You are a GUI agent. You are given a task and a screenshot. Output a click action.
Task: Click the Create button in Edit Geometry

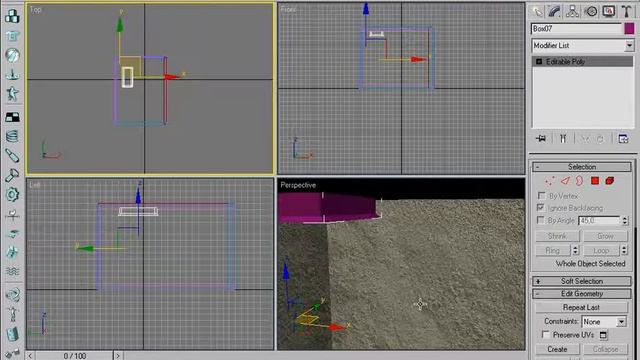(x=557, y=349)
